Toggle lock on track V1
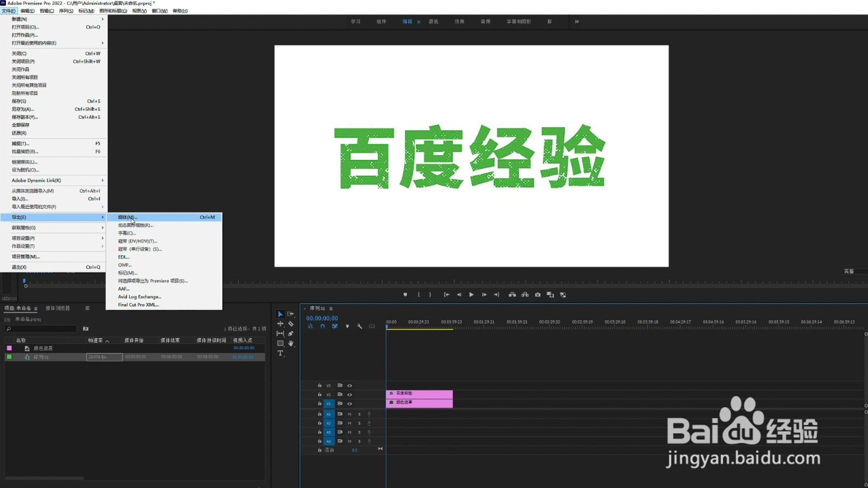 click(320, 404)
